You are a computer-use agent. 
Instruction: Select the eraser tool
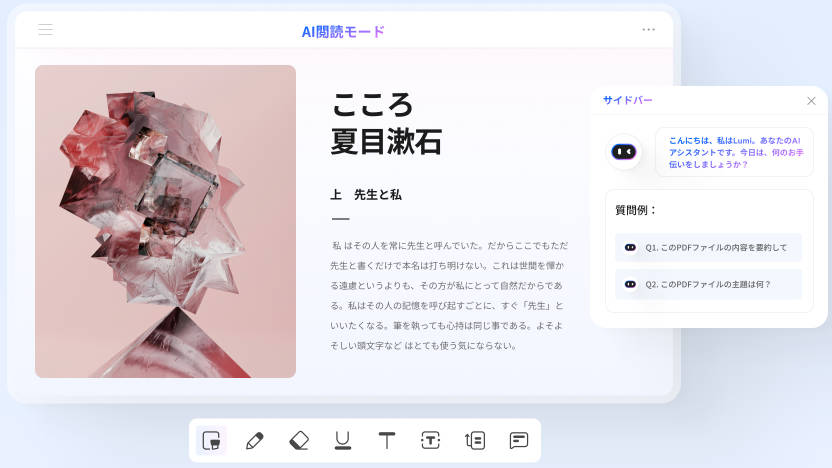point(299,440)
